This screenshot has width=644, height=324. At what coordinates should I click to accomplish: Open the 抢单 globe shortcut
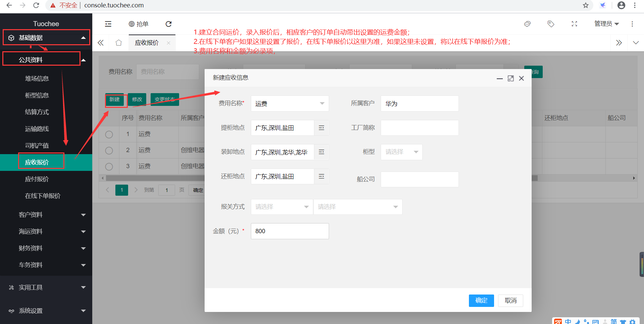click(x=139, y=24)
